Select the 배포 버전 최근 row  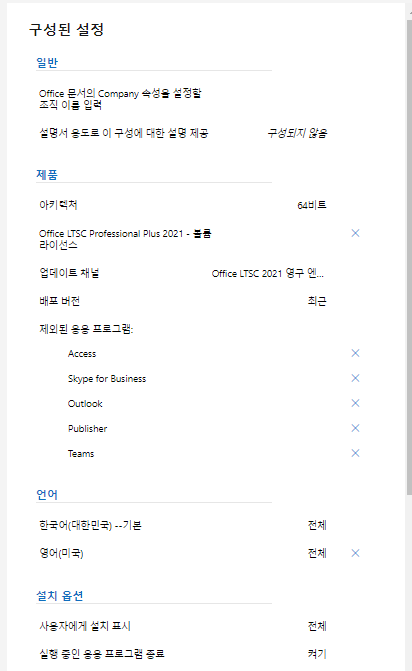(x=183, y=301)
